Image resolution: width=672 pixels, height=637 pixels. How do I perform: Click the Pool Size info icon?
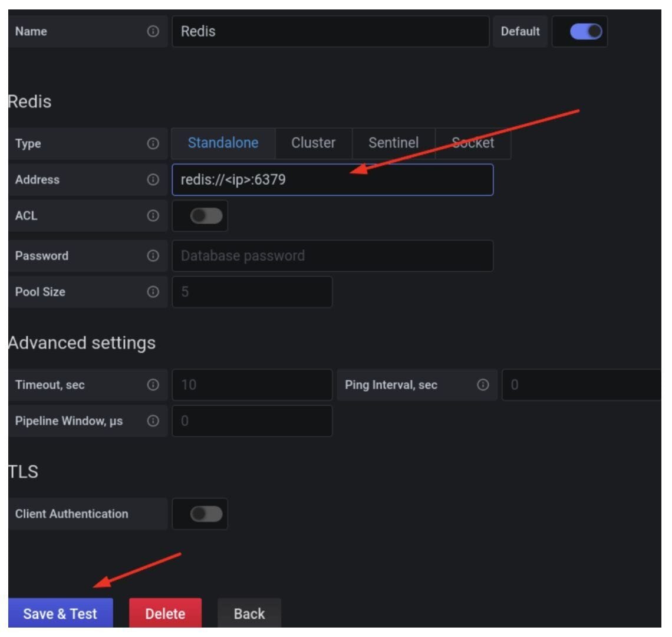pyautogui.click(x=153, y=291)
